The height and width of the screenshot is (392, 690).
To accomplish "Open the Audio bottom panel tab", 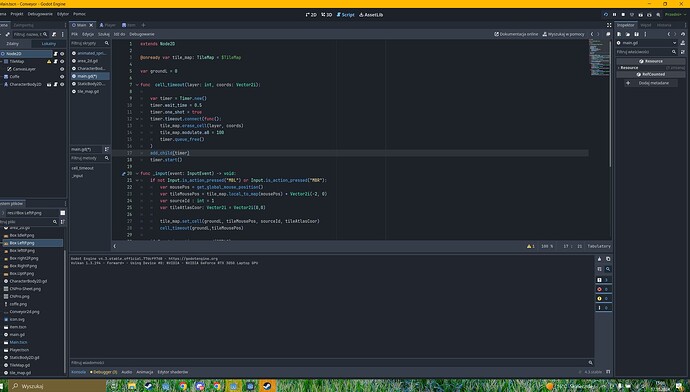I will pyautogui.click(x=127, y=372).
